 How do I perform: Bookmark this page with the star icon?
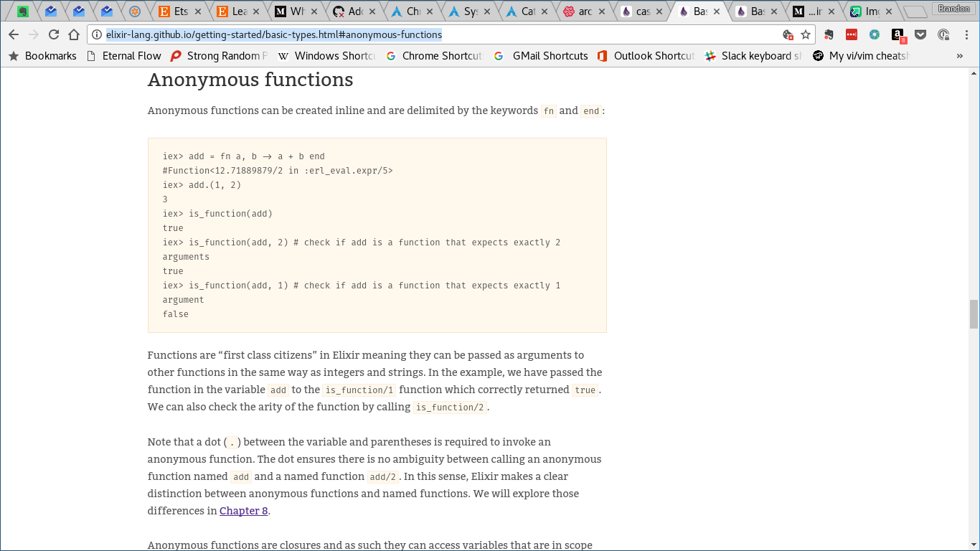click(806, 34)
